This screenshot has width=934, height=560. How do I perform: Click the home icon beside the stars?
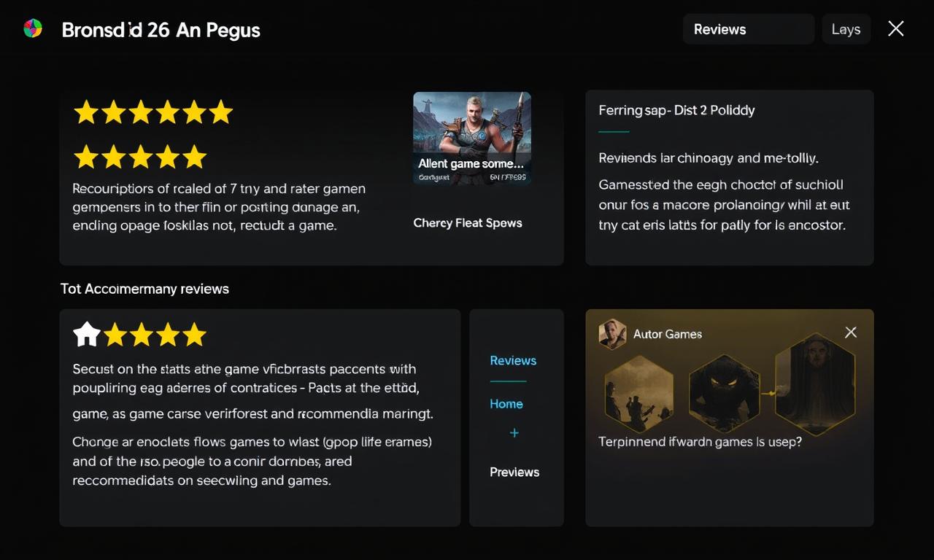click(x=87, y=335)
